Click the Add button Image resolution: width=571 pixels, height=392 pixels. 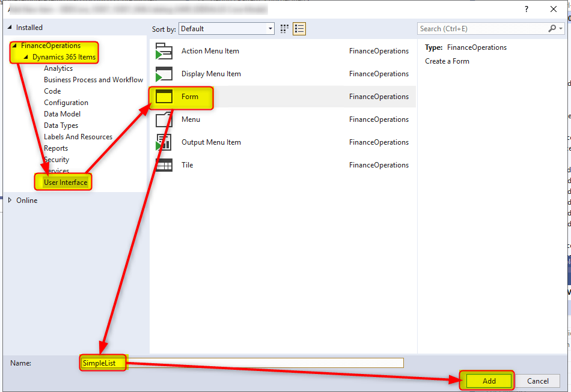[489, 381]
